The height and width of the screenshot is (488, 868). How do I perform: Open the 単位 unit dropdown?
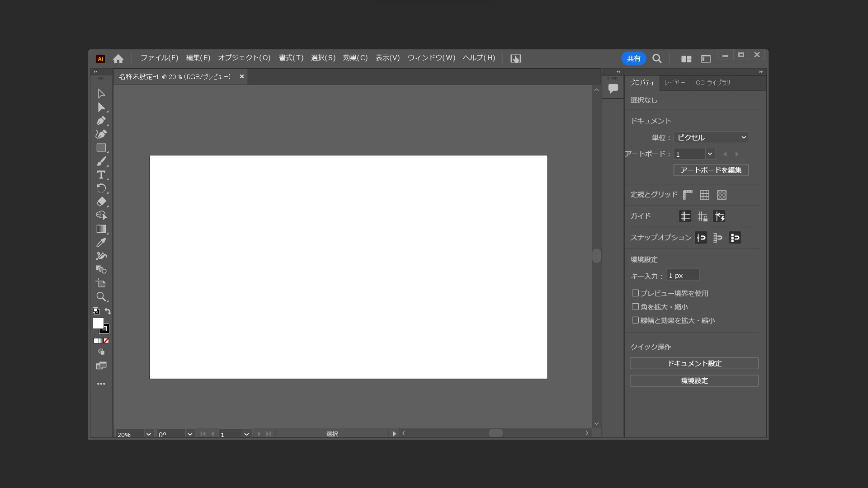pos(711,137)
